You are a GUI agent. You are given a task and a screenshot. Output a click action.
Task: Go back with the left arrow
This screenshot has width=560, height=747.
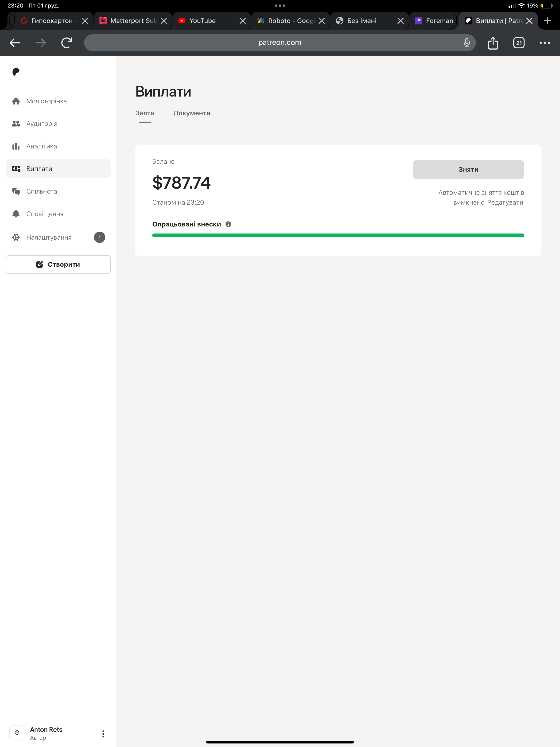coord(15,43)
